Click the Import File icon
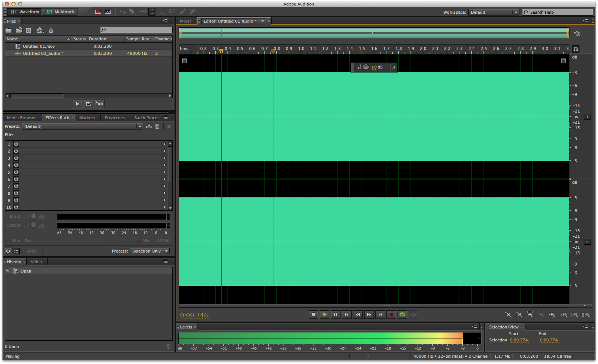 [x=19, y=30]
